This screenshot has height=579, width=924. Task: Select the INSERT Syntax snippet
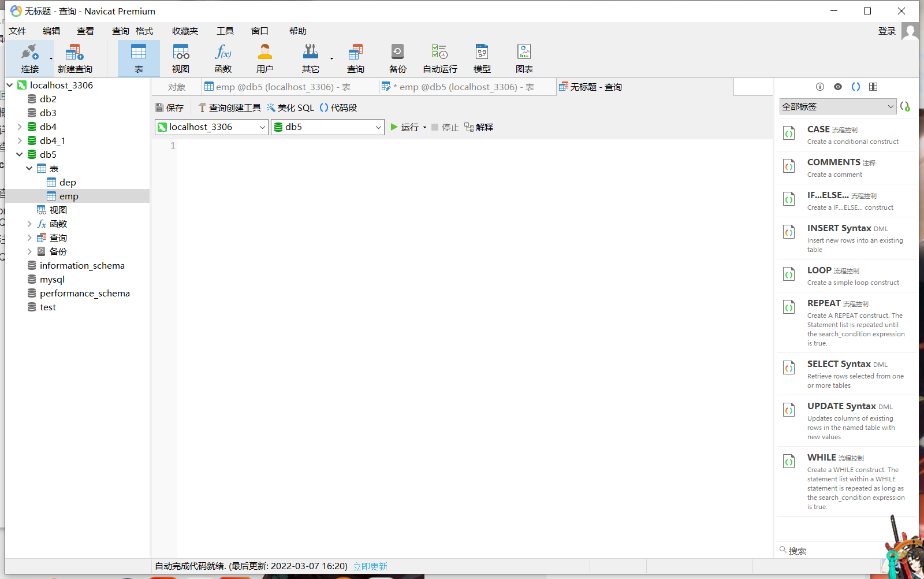tap(847, 238)
